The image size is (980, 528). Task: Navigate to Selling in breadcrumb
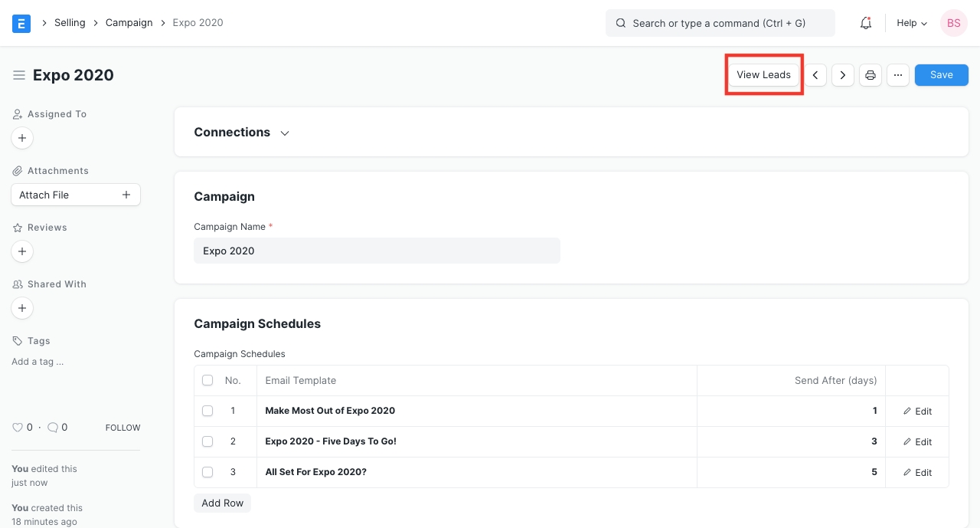click(x=70, y=23)
